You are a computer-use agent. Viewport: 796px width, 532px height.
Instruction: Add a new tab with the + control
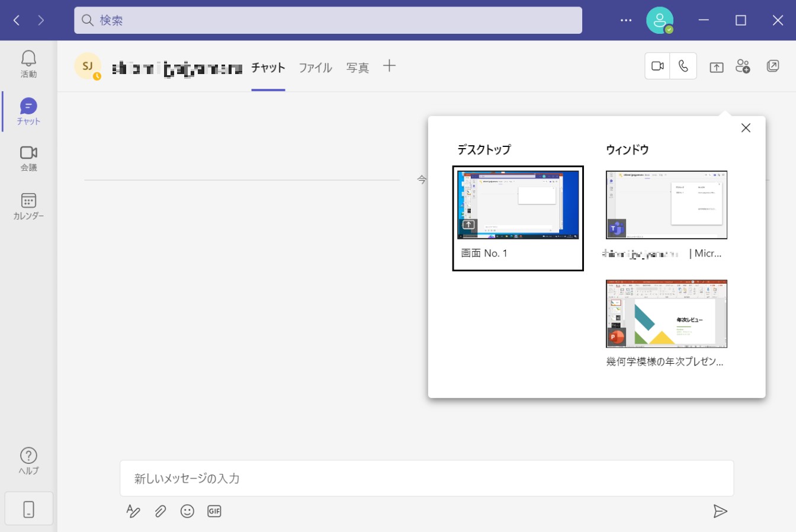(x=389, y=66)
